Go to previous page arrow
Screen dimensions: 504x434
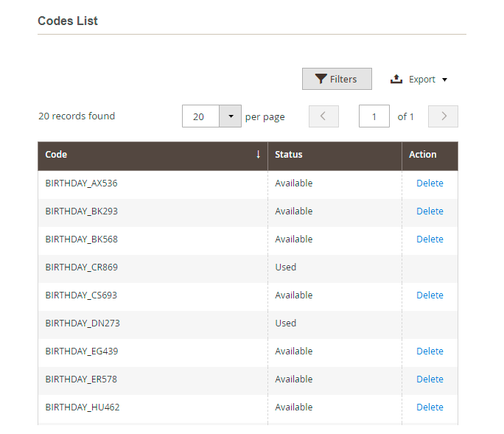323,116
